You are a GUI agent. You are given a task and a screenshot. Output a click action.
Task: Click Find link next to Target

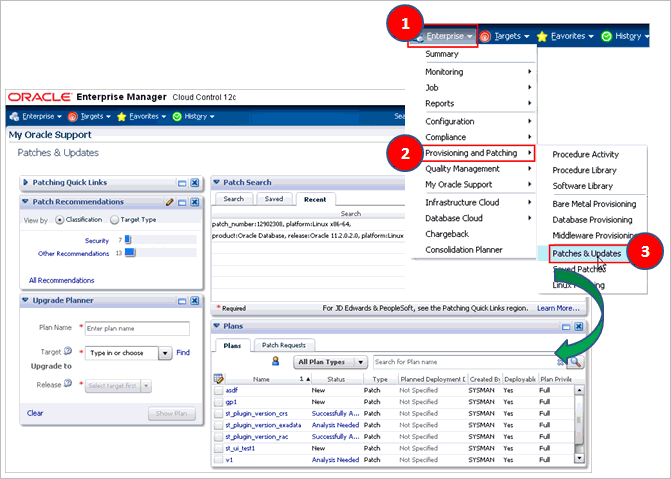183,352
